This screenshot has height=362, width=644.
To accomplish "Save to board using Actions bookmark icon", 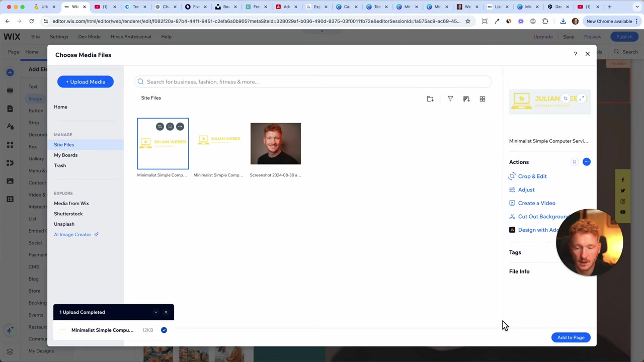I will click(575, 162).
